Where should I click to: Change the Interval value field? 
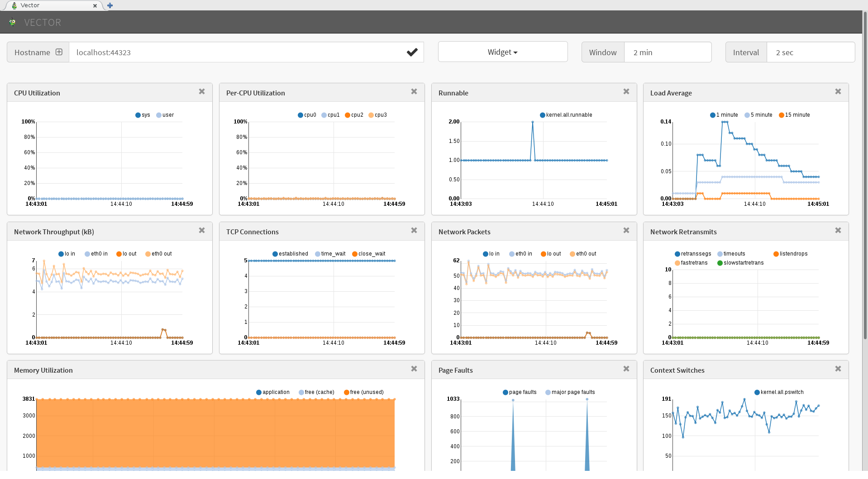coord(810,52)
